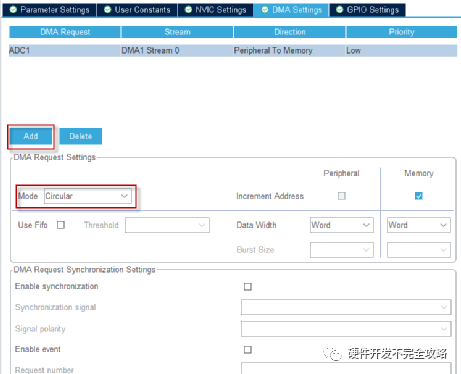This screenshot has height=374, width=461.
Task: Open the Signal polarity dropdown
Action: [x=346, y=329]
